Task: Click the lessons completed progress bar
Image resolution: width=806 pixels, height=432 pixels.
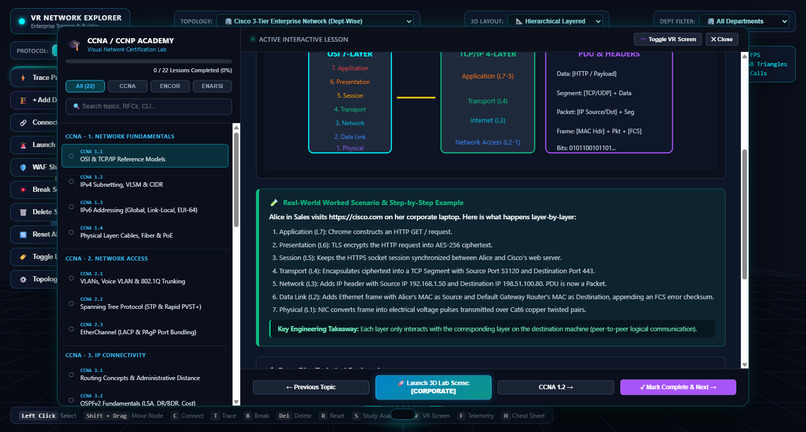Action: pyautogui.click(x=149, y=61)
